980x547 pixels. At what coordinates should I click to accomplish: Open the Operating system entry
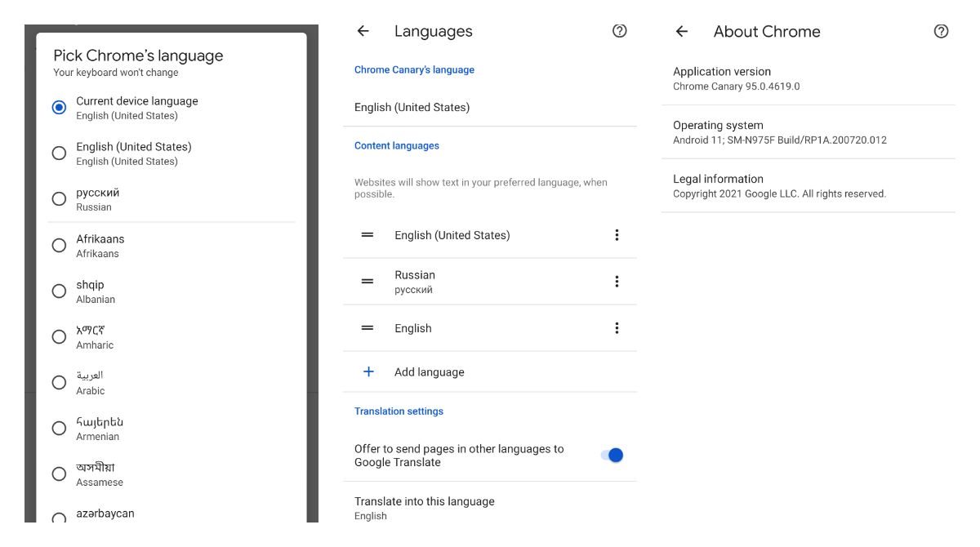point(808,132)
